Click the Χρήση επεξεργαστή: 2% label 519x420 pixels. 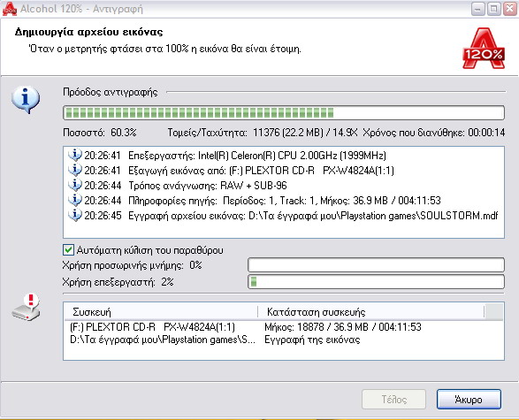click(118, 282)
